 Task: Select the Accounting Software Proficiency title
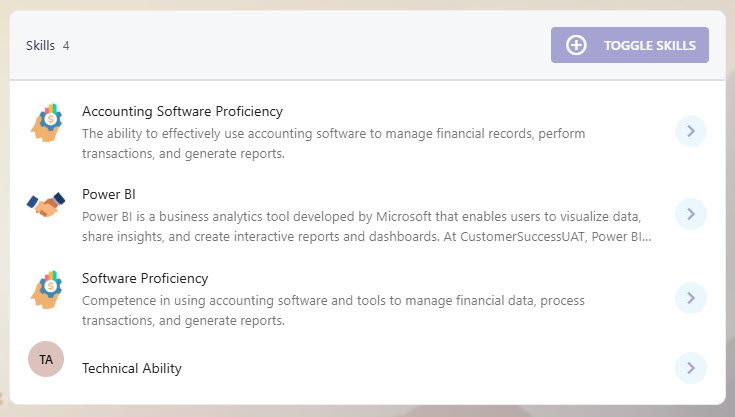pyautogui.click(x=182, y=112)
